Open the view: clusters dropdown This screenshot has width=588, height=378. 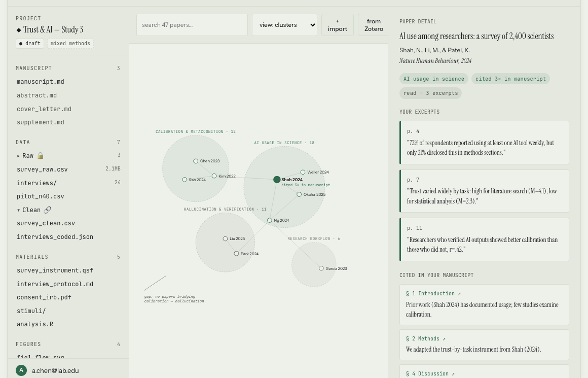284,24
